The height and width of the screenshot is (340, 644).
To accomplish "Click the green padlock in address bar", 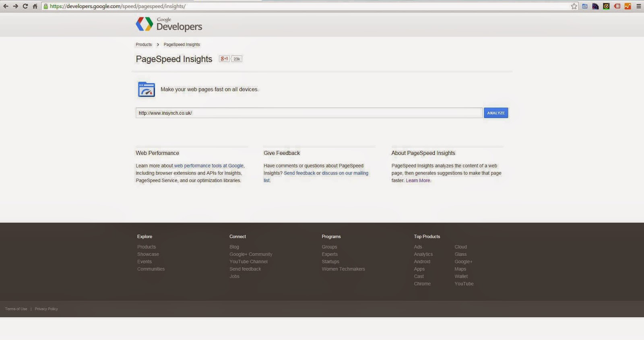I will point(46,6).
